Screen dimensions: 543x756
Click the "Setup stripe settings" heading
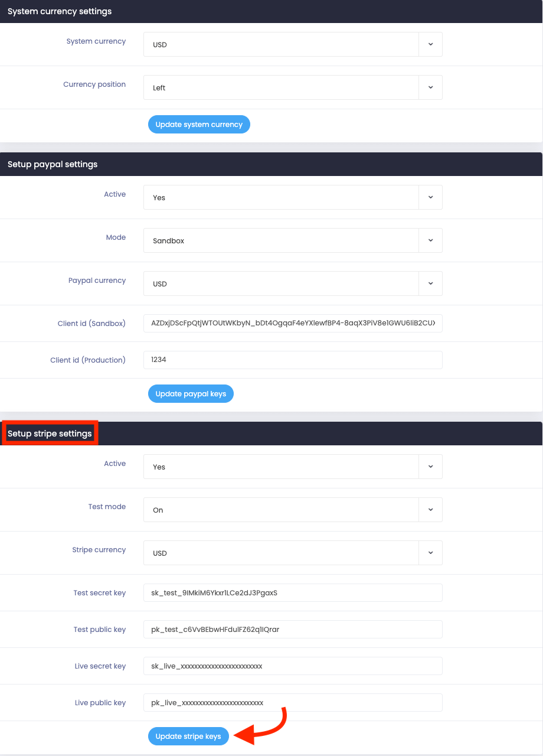pyautogui.click(x=50, y=434)
